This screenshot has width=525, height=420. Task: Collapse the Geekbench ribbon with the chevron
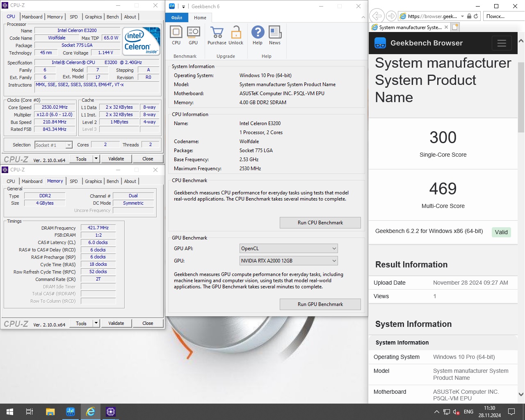(363, 17)
